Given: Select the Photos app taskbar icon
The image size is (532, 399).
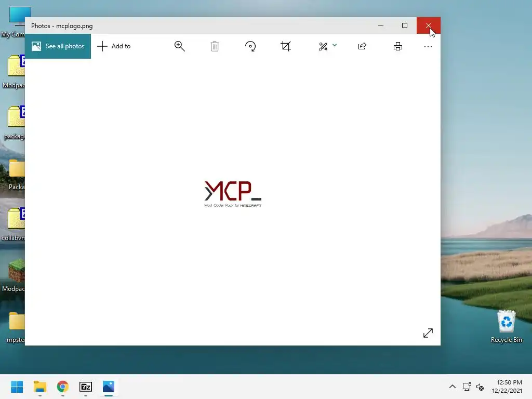Looking at the screenshot, I should pos(109,387).
